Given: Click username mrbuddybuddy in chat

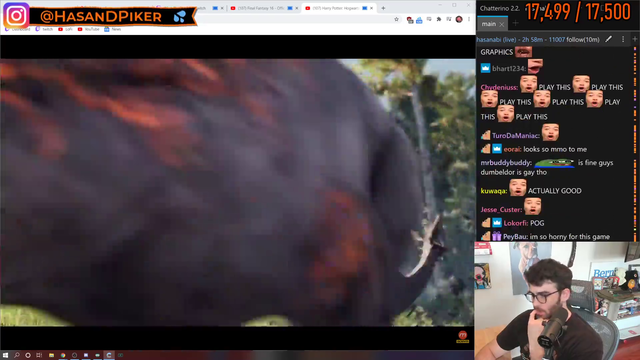Looking at the screenshot, I should point(506,163).
